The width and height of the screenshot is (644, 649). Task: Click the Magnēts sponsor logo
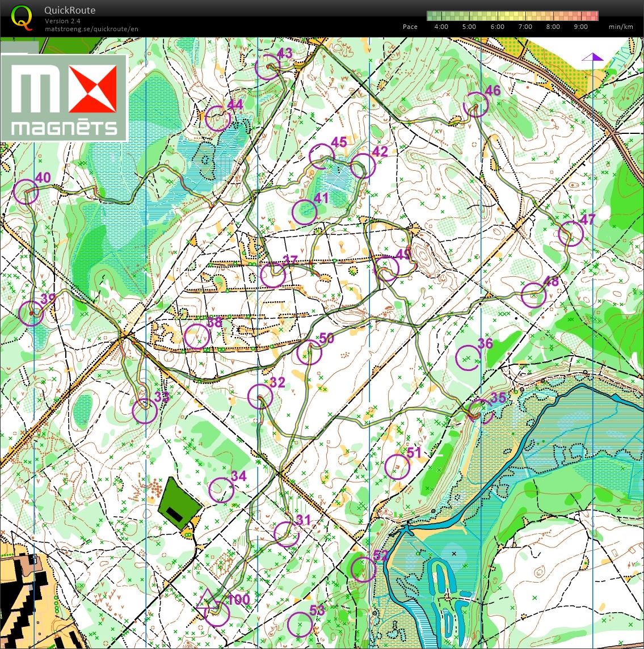(x=64, y=98)
